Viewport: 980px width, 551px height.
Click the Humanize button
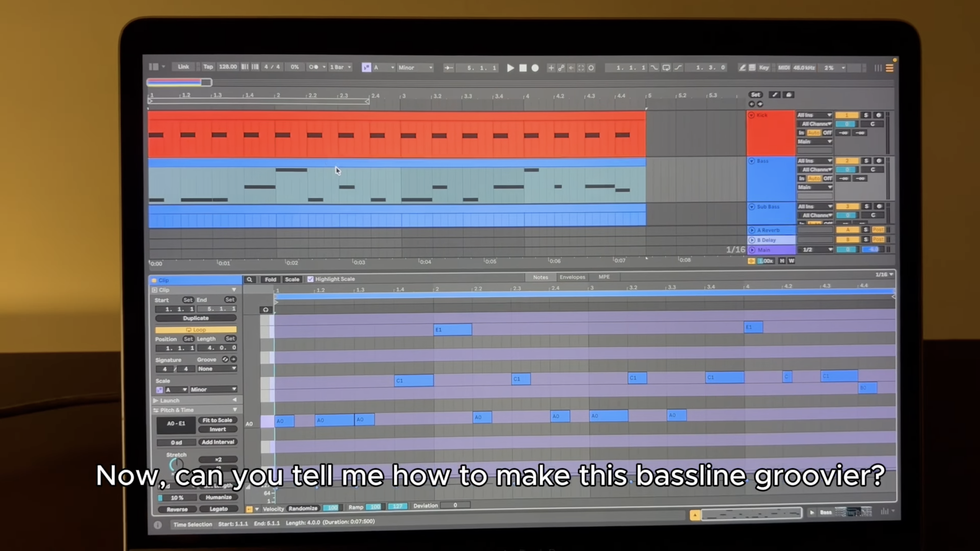[x=219, y=497]
